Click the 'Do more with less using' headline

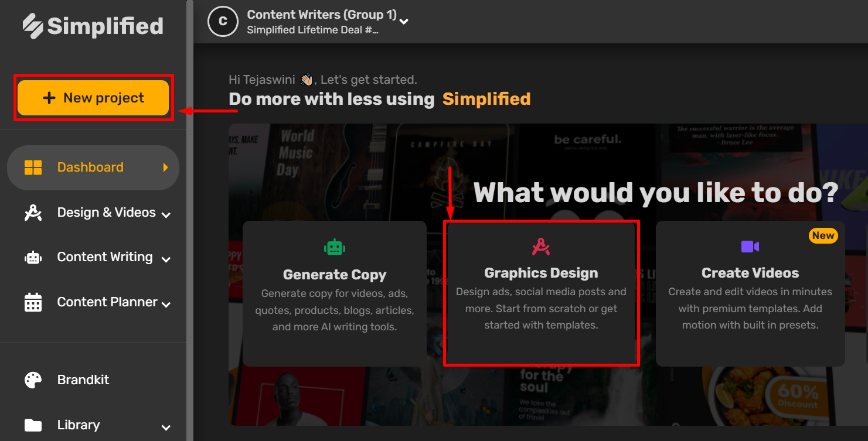pos(332,99)
